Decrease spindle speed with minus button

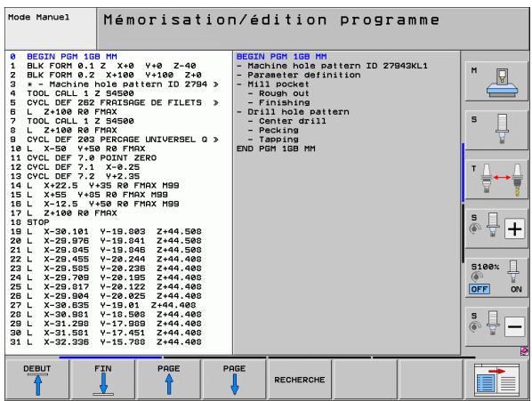514,326
